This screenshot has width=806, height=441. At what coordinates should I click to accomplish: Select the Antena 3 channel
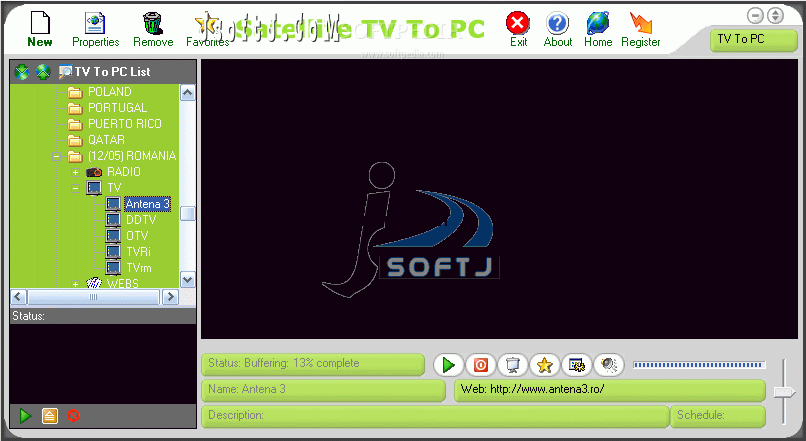(147, 204)
